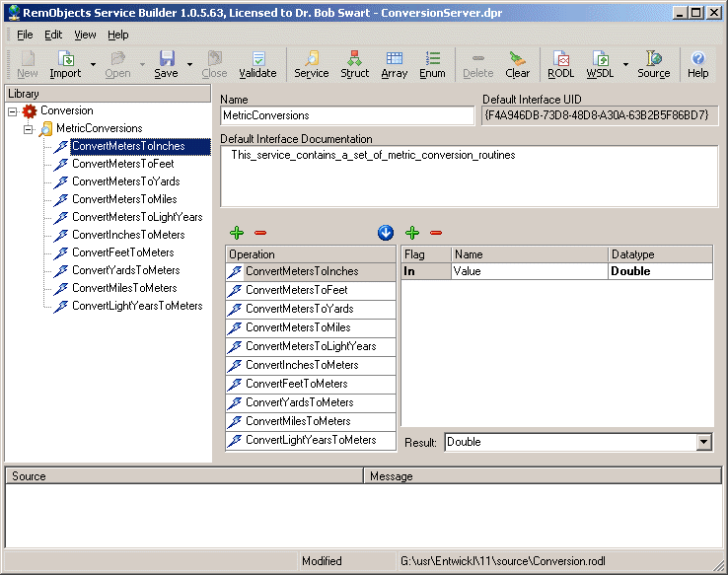The width and height of the screenshot is (728, 575).
Task: Select ConvertInchesToMeters in the Operation list
Action: click(x=311, y=365)
